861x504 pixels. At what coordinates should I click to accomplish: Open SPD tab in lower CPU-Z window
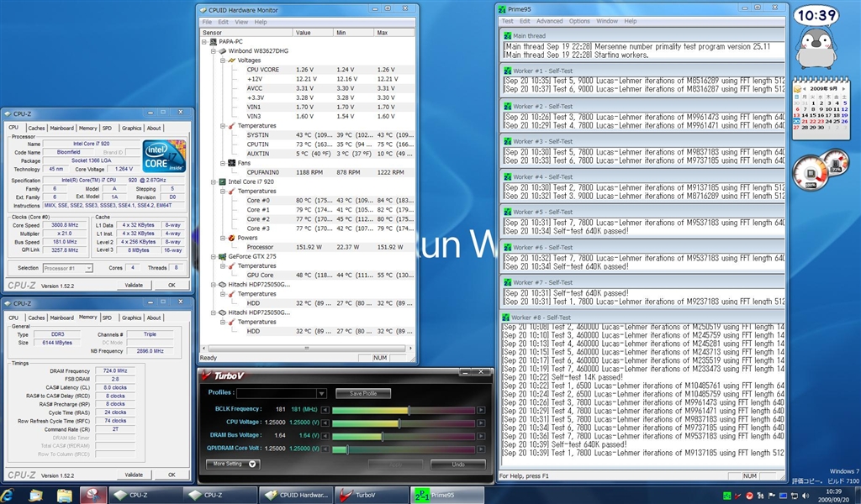coord(107,318)
